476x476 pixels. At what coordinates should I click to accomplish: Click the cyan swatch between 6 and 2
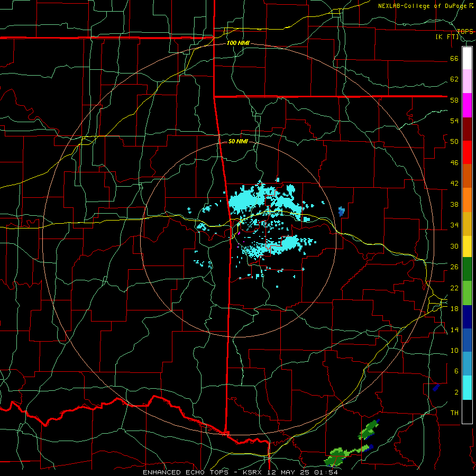tap(467, 388)
